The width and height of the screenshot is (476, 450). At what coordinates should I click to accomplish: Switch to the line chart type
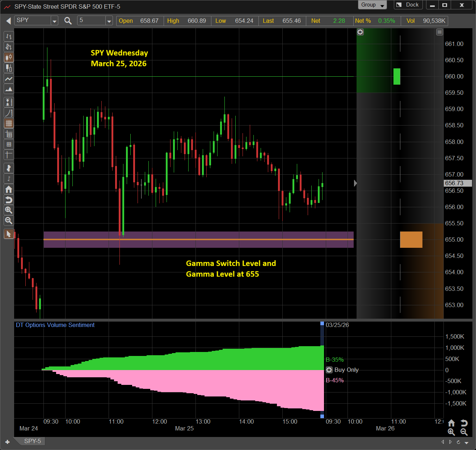(9, 78)
